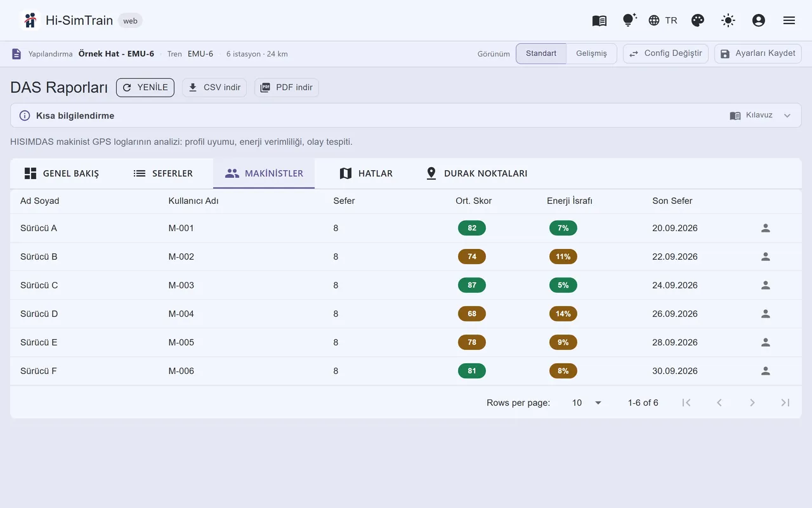812x508 pixels.
Task: Open profile icon for Sürücü C
Action: coord(766,285)
